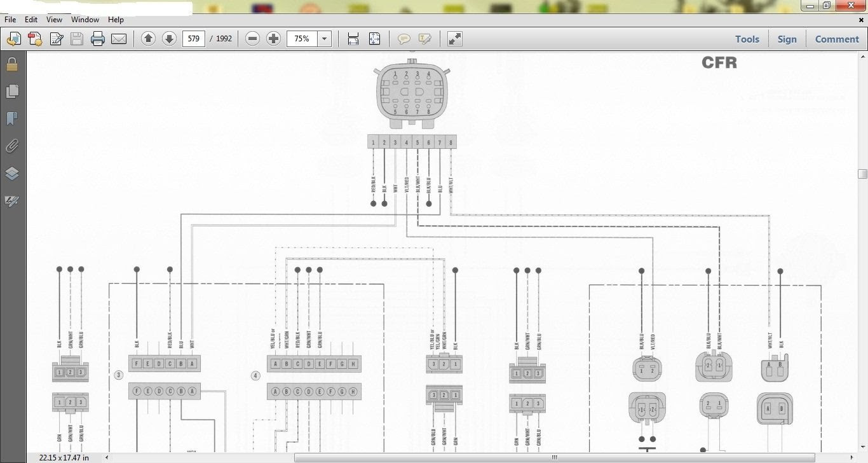Open the zoom percentage dropdown

tap(324, 39)
